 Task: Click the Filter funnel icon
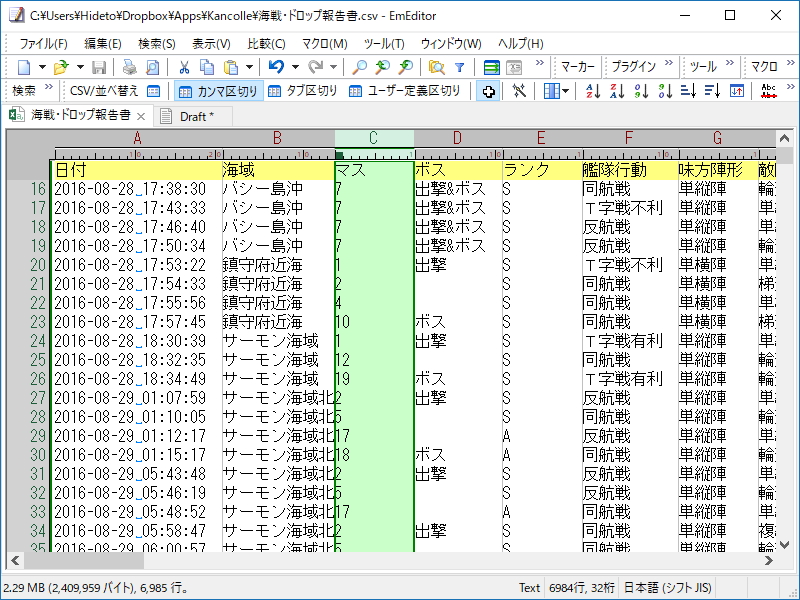pyautogui.click(x=459, y=67)
